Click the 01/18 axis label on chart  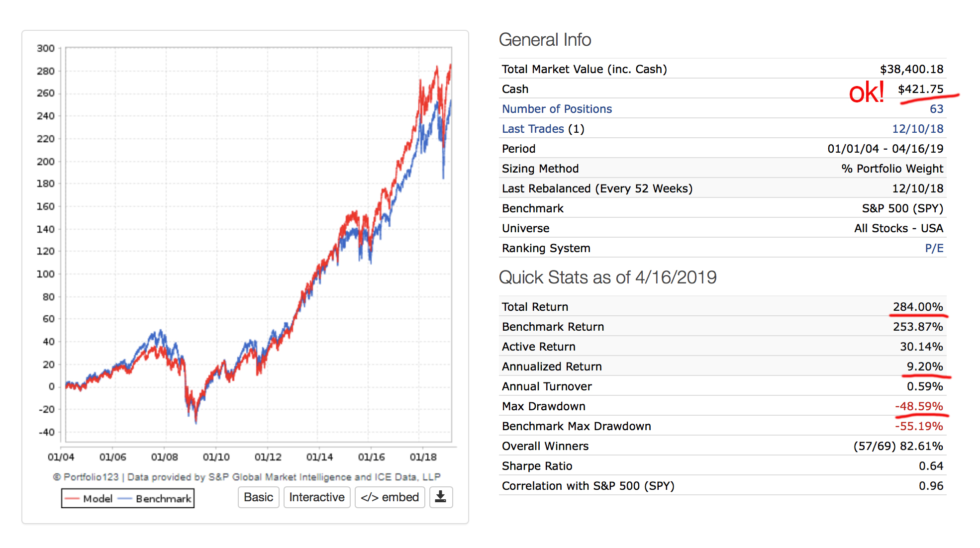point(423,457)
